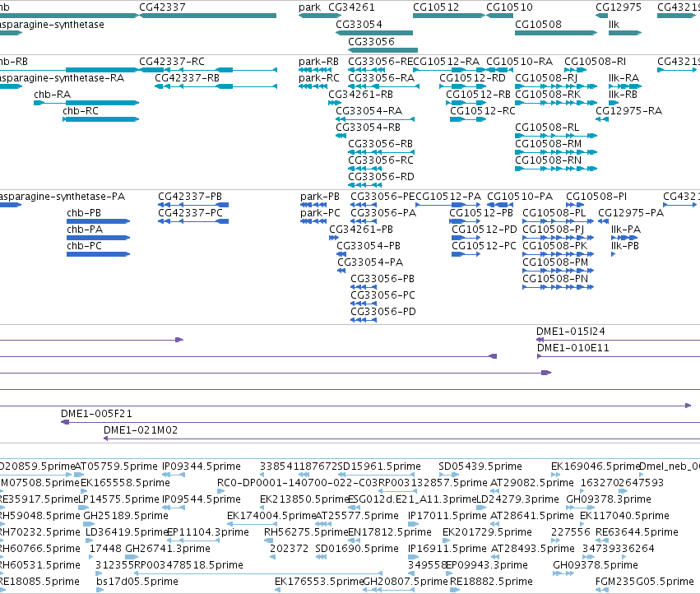Select the CG33054-PA protein label
Image resolution: width=700 pixels, height=594 pixels.
370,262
